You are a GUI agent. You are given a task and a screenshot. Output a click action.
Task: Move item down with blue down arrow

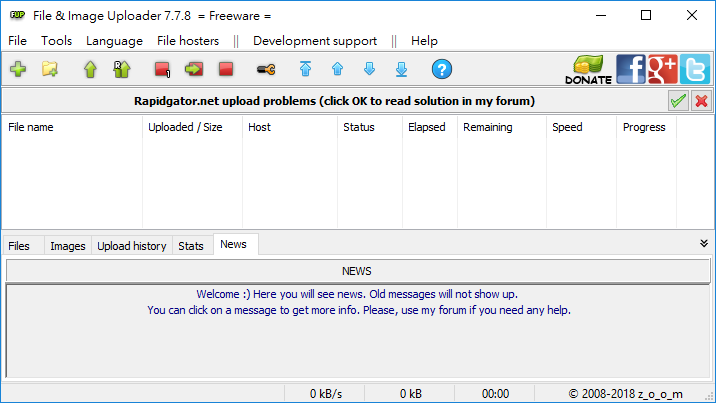[369, 69]
